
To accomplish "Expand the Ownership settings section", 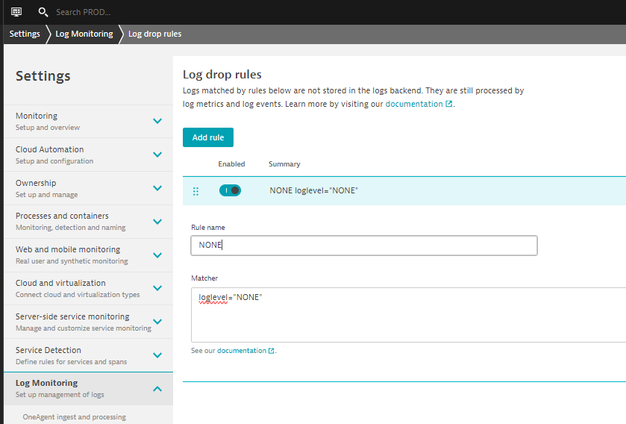I will click(x=157, y=188).
